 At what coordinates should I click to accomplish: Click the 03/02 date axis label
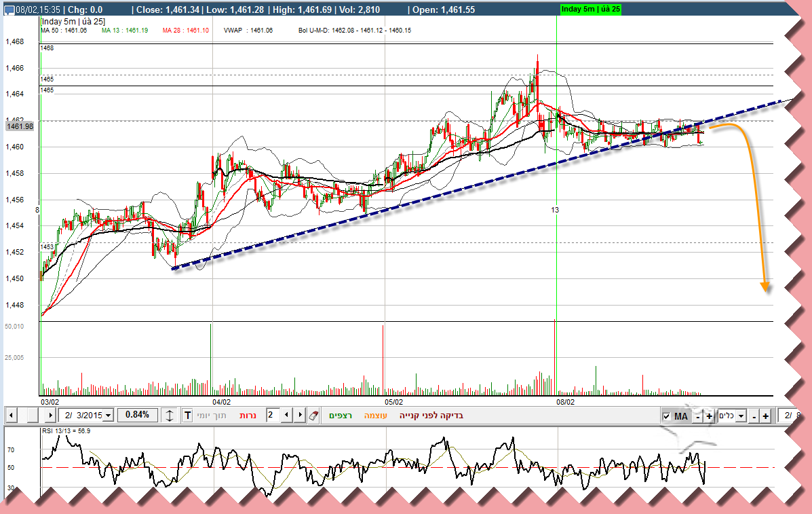click(x=50, y=402)
